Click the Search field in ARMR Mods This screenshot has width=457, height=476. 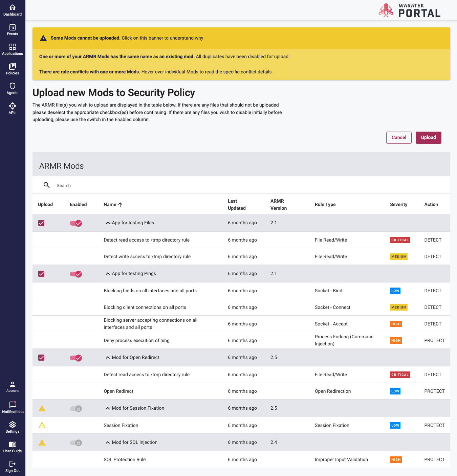[135, 185]
